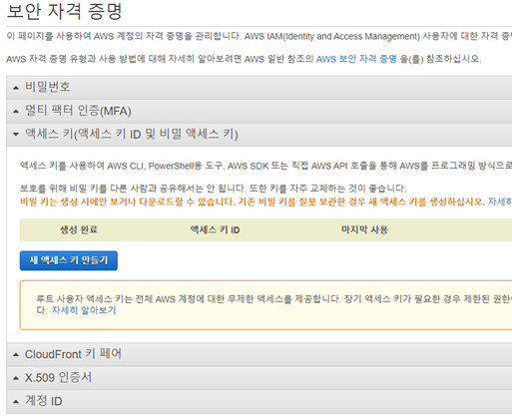Click the arrow icon next to 멀티 팩터 인증(MFA)
The width and height of the screenshot is (512, 420).
pyautogui.click(x=16, y=112)
